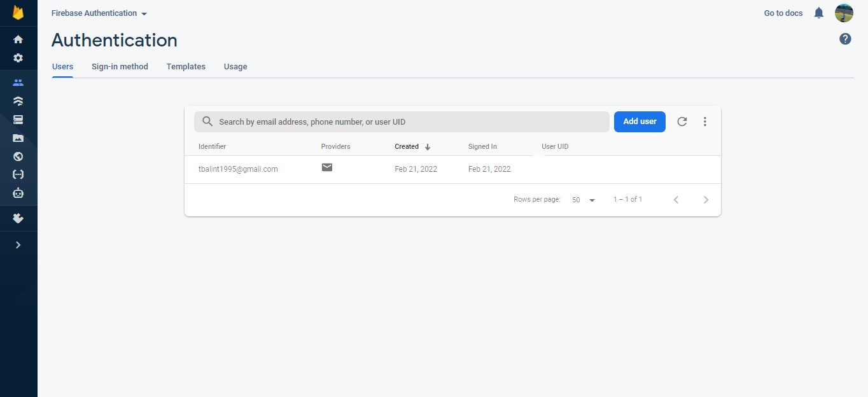868x397 pixels.
Task: Open the Go to docs link
Action: tap(783, 13)
